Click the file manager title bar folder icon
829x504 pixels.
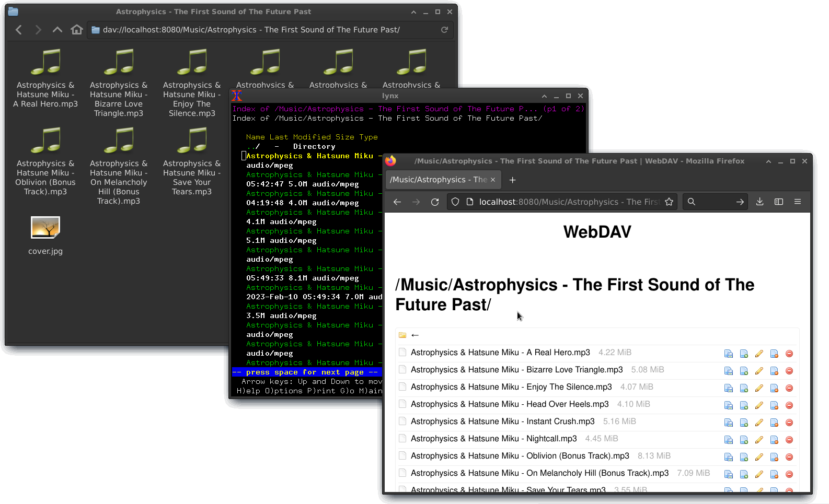(13, 11)
